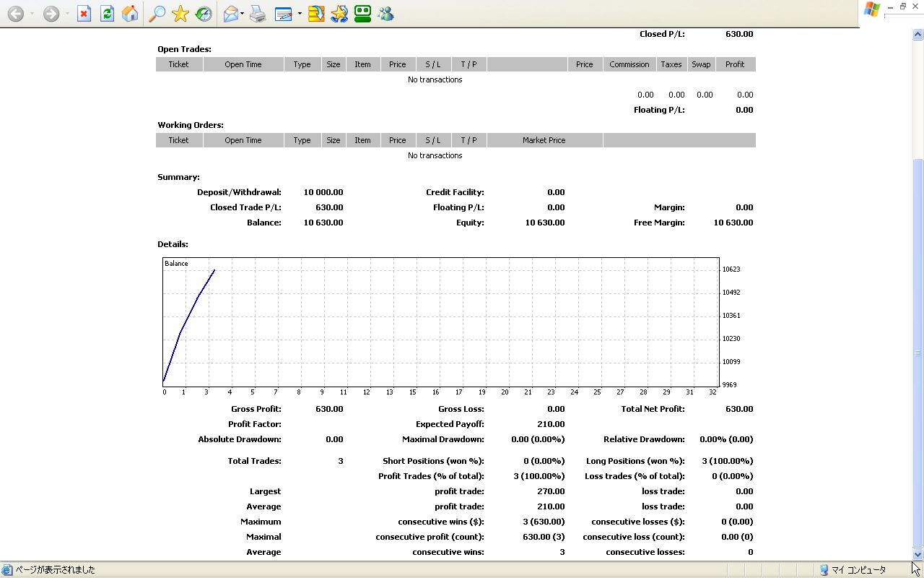The height and width of the screenshot is (578, 924).
Task: Click the Swap column header in Open Trades
Action: [701, 64]
